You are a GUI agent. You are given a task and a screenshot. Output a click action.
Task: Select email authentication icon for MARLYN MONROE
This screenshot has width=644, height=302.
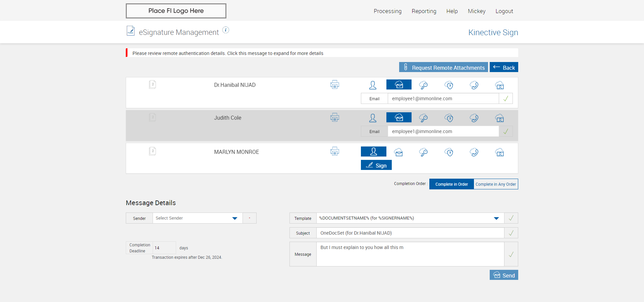pyautogui.click(x=398, y=152)
